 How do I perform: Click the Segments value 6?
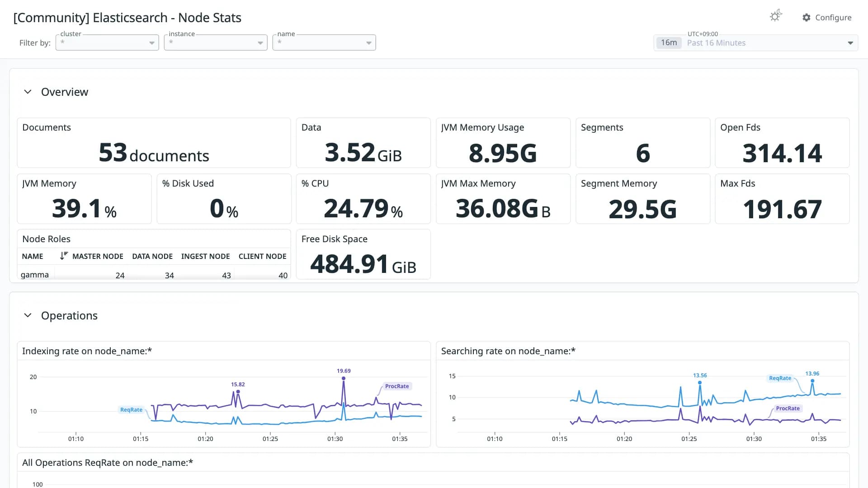pyautogui.click(x=643, y=153)
